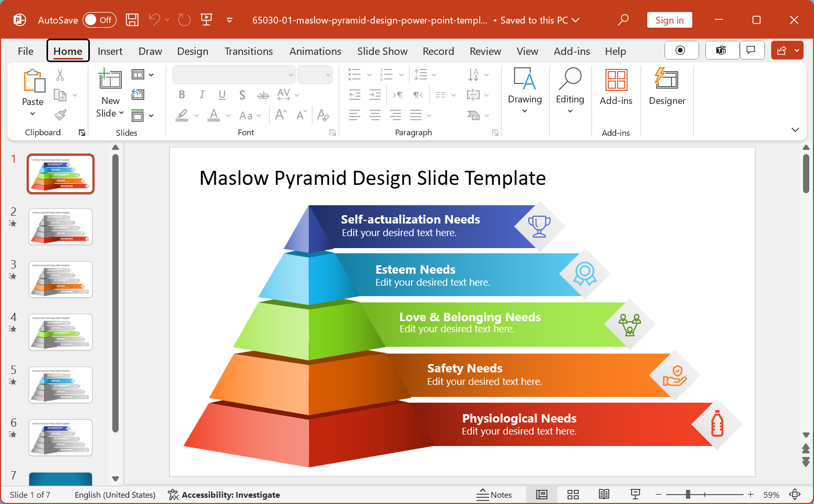Switch to Slide Sorter view

coord(573,495)
